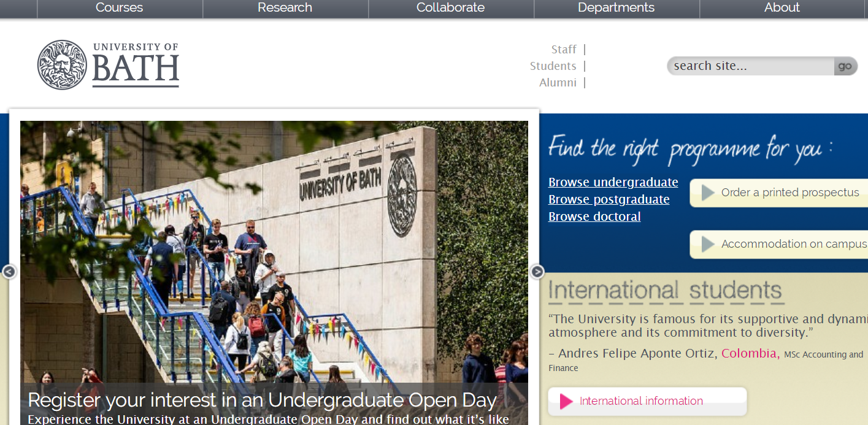This screenshot has height=425, width=868.
Task: Click the Colombia country link
Action: (749, 354)
